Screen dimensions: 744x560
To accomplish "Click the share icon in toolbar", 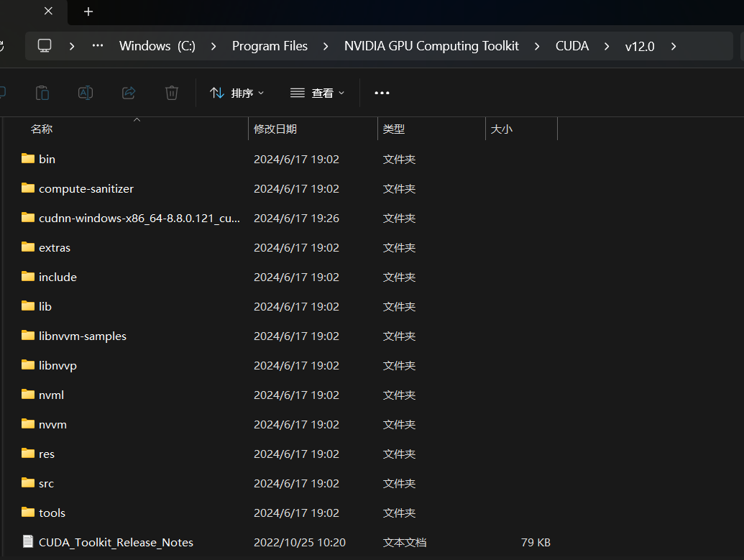I will [x=129, y=93].
